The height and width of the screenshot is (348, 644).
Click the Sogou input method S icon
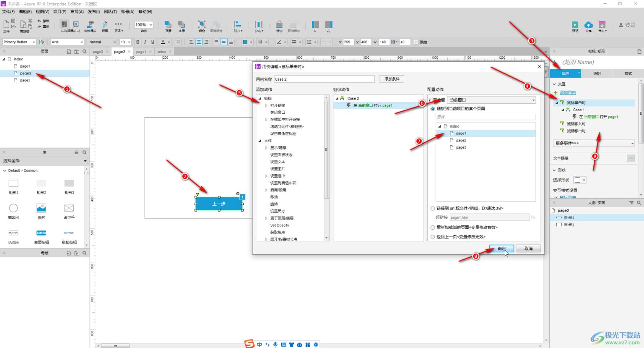coord(249,344)
